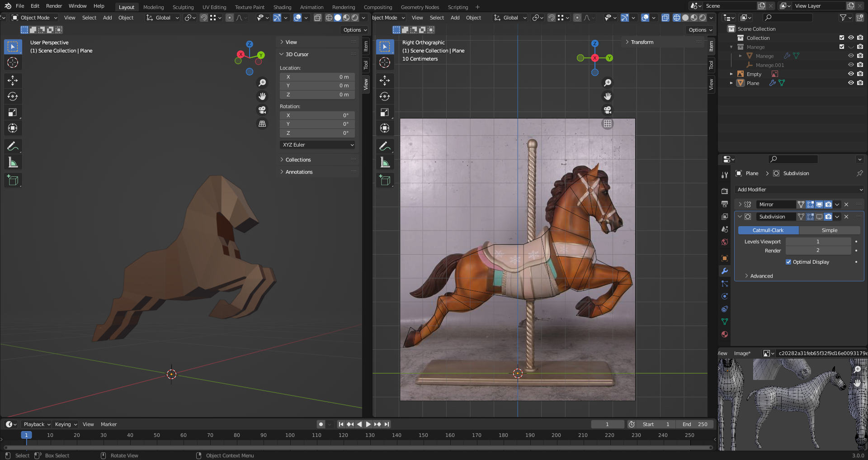
Task: Disable the Optimal Display checkbox
Action: tap(788, 262)
